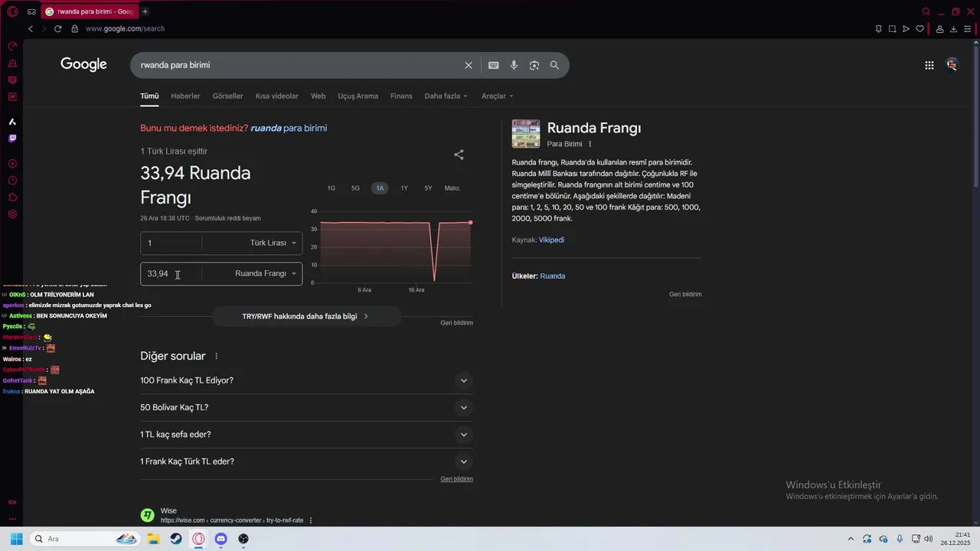The height and width of the screenshot is (551, 980).
Task: Add page to bookmarks heart icon
Action: point(920,29)
